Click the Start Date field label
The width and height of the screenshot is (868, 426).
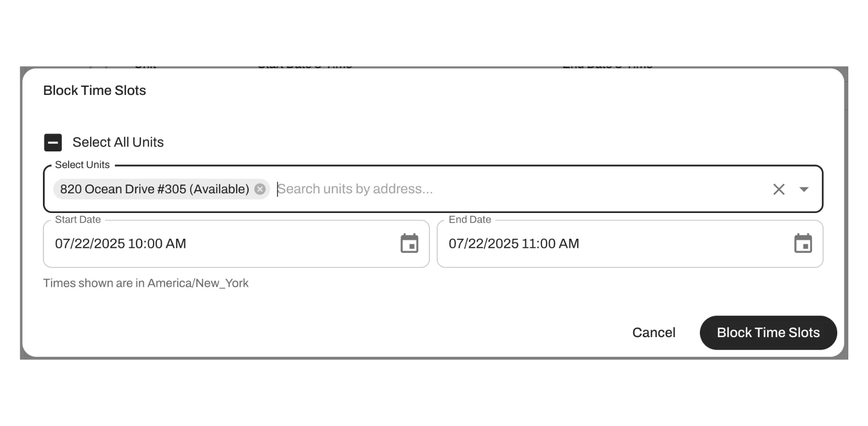point(78,220)
